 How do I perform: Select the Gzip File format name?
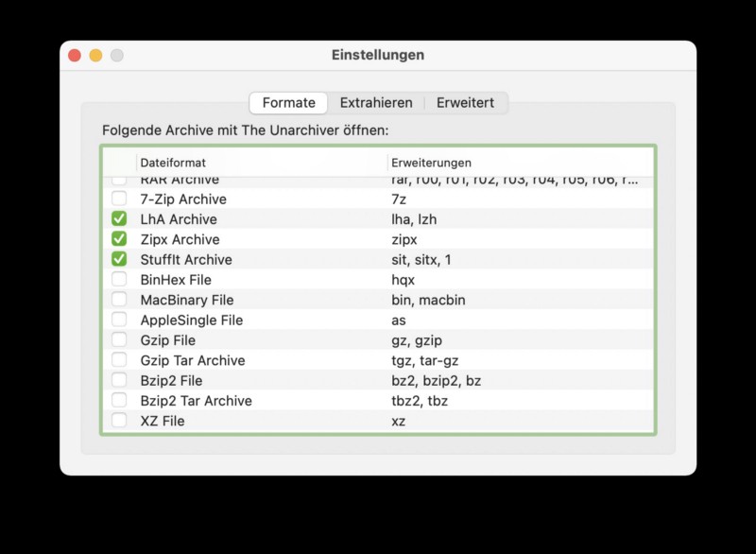pyautogui.click(x=168, y=340)
